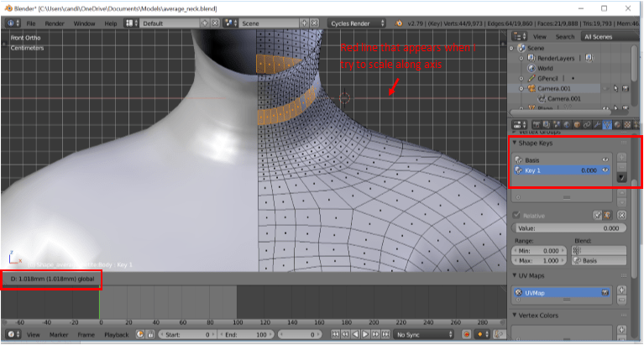Screen dimensions: 644x345
Task: Jump to the timeline start frame
Action: pyautogui.click(x=336, y=334)
